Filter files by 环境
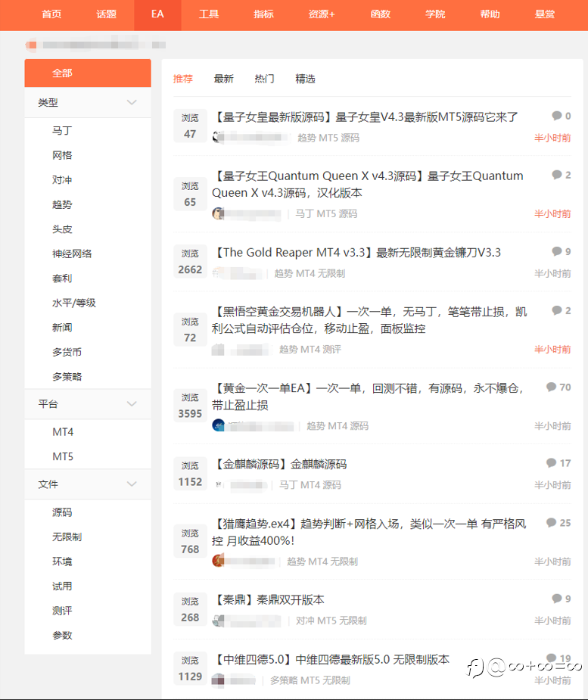The image size is (588, 700). pyautogui.click(x=62, y=562)
